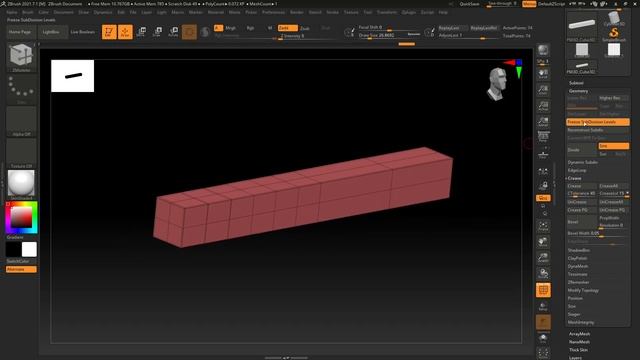Click the Scroll canvas icon
640x360 pixels.
[543, 74]
